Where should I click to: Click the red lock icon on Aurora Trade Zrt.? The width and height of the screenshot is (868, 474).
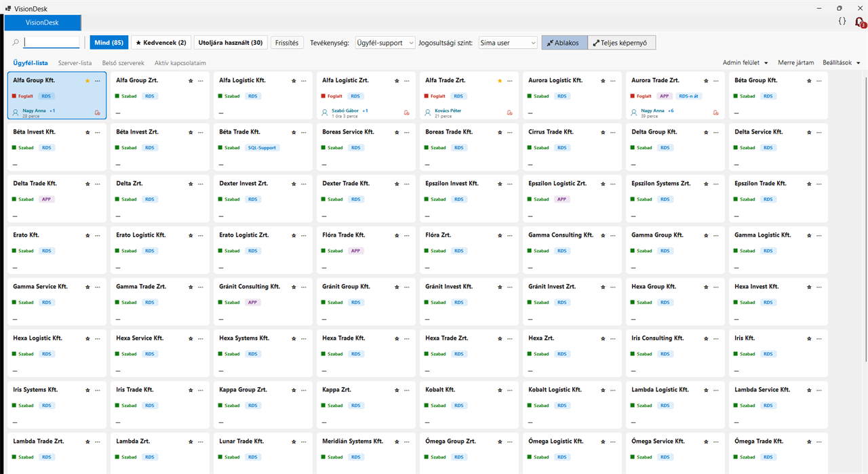coord(716,113)
